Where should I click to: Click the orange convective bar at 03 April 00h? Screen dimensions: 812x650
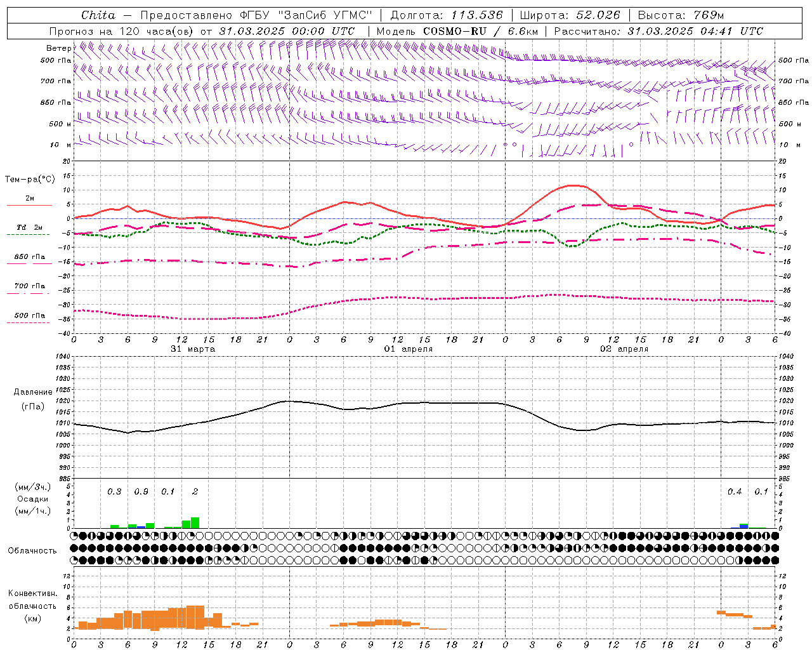point(721,613)
